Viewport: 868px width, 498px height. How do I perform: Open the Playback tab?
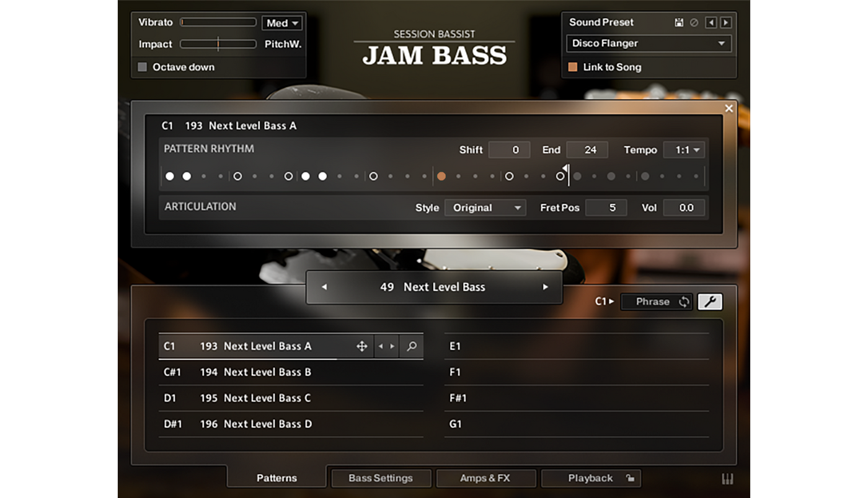coord(590,478)
